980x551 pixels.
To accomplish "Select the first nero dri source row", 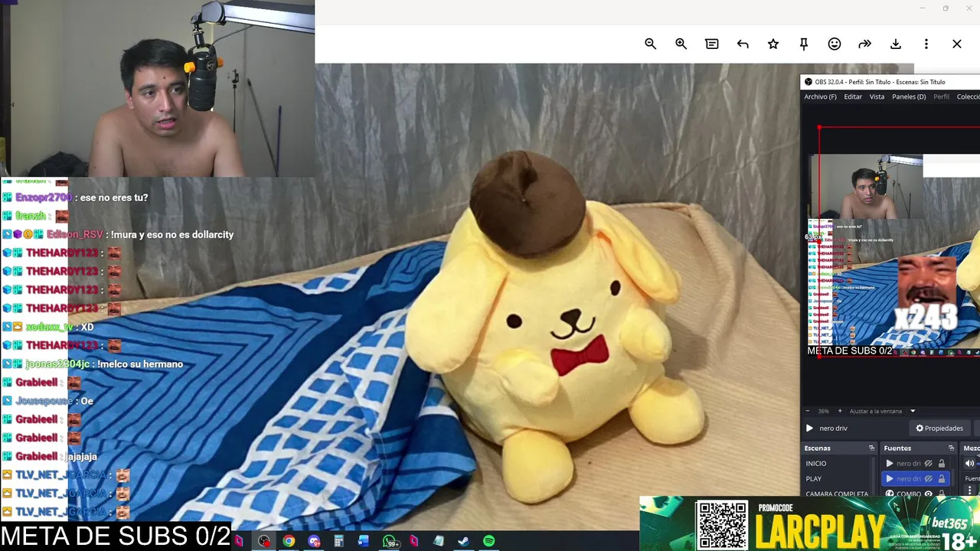I will 916,463.
